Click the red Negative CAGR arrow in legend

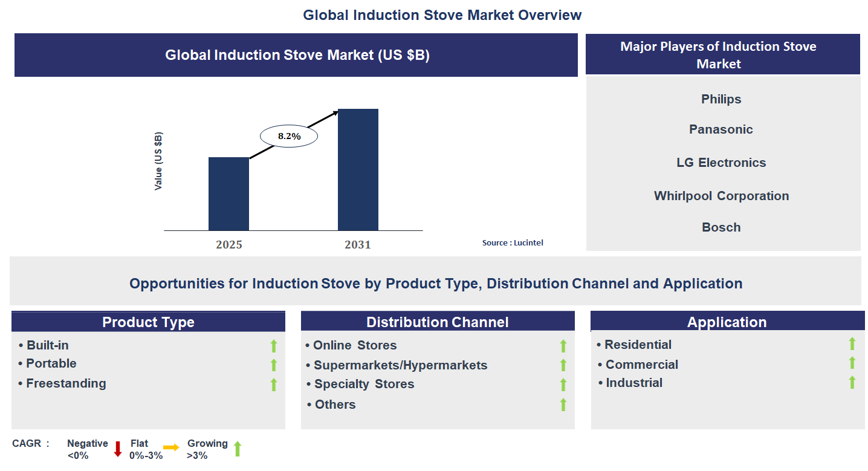(117, 449)
